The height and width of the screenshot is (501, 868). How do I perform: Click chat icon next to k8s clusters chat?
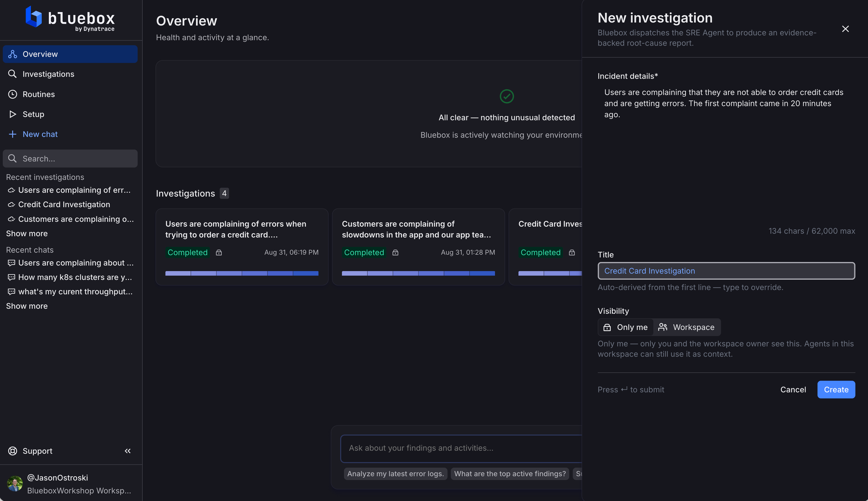[x=12, y=277]
